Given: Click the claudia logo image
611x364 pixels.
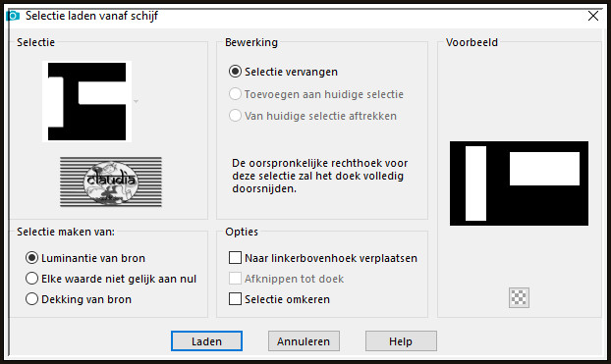Looking at the screenshot, I should tap(111, 182).
